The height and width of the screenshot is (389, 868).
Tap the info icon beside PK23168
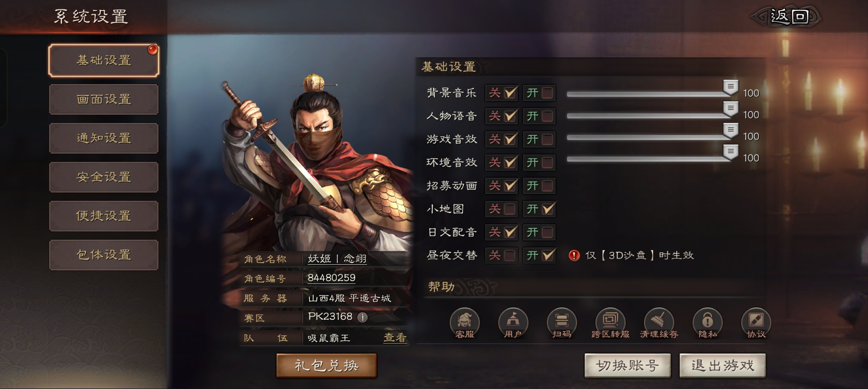[x=362, y=317]
